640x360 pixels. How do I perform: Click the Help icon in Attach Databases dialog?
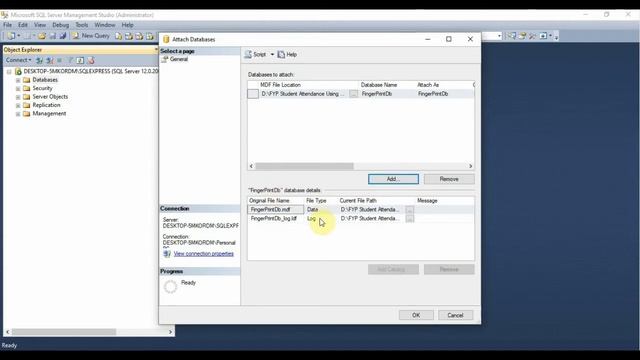point(281,54)
